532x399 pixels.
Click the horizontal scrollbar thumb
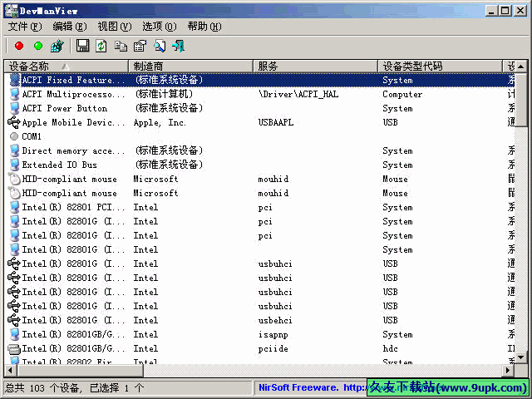[x=80, y=370]
